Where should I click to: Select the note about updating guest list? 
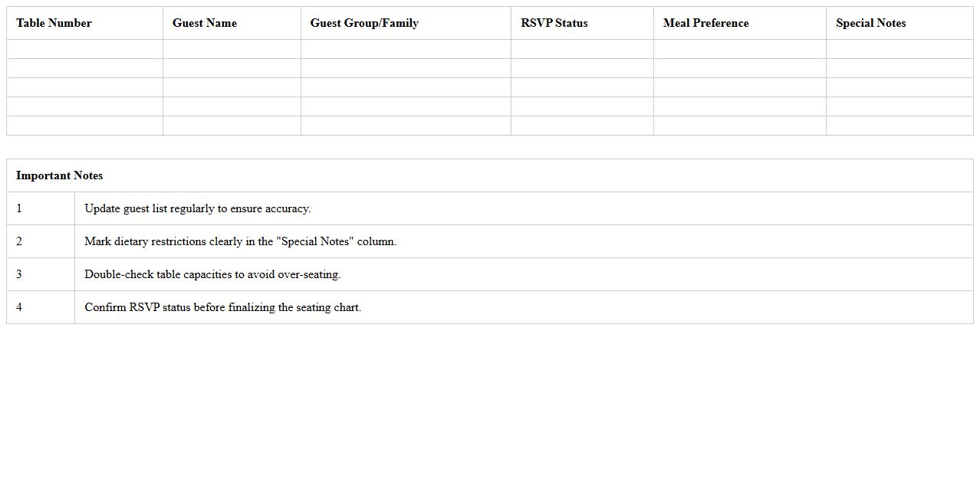pos(198,208)
